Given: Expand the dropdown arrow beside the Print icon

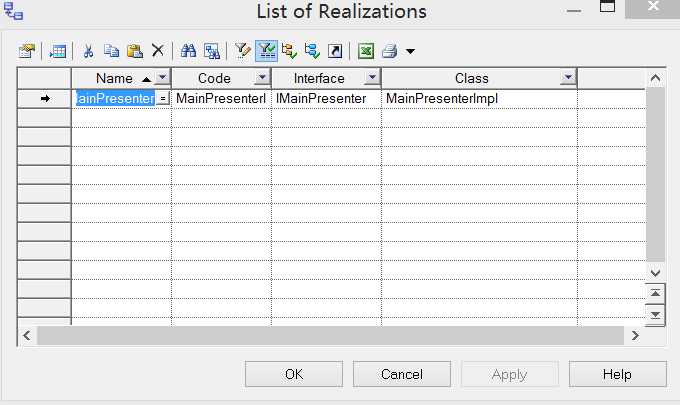Looking at the screenshot, I should 410,51.
